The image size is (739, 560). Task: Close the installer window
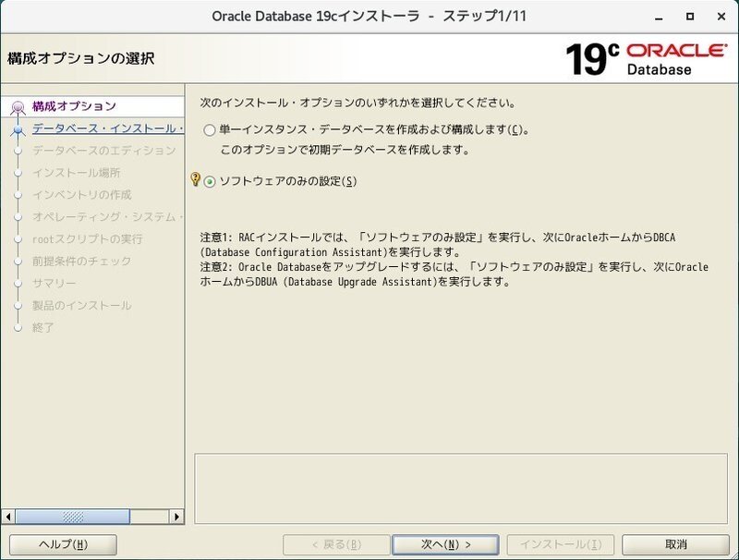[721, 17]
